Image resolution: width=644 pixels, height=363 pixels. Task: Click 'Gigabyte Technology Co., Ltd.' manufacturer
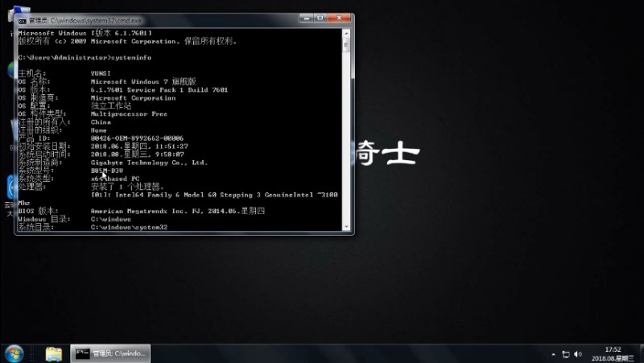pyautogui.click(x=149, y=163)
